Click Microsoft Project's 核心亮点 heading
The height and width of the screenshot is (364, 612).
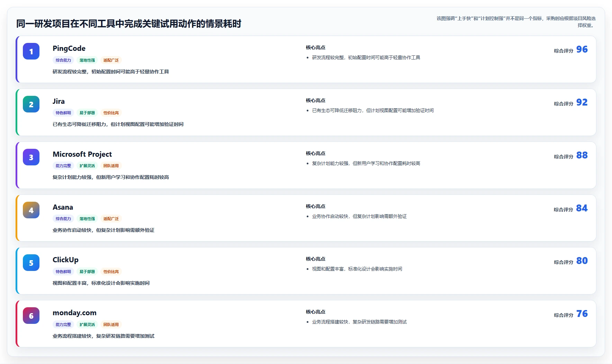315,154
